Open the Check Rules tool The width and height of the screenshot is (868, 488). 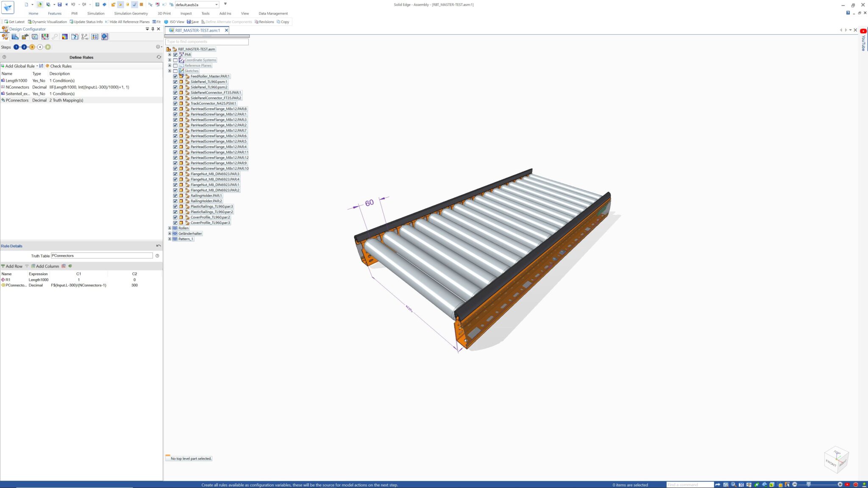(x=59, y=66)
